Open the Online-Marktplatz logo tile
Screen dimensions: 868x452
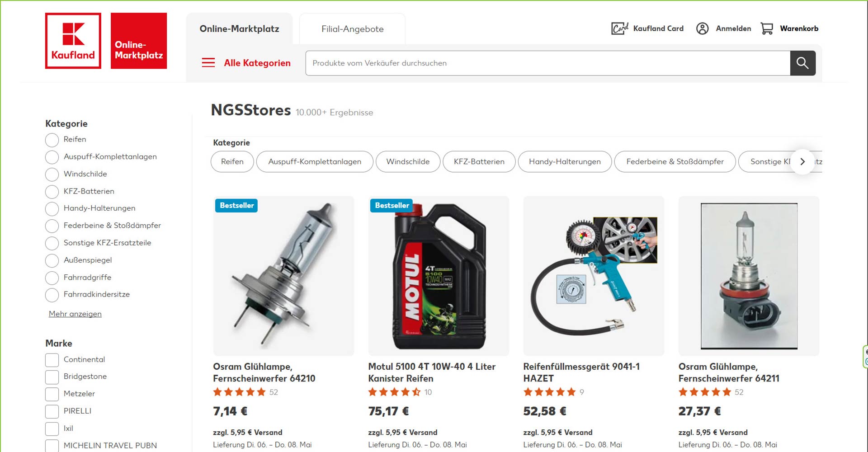click(x=139, y=41)
